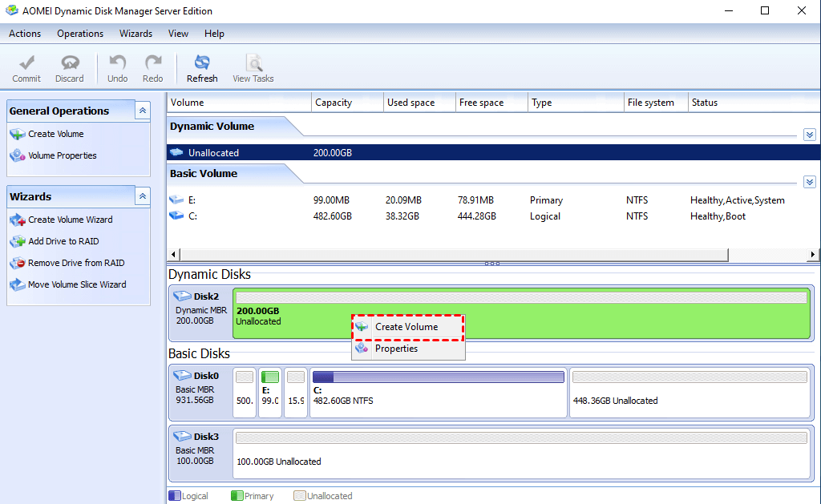
Task: Click the Type column header
Action: (576, 103)
